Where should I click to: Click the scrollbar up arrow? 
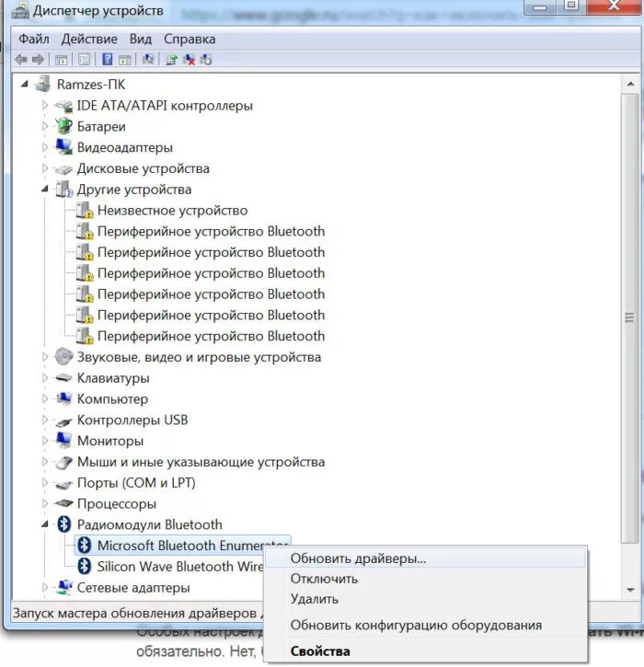[630, 85]
